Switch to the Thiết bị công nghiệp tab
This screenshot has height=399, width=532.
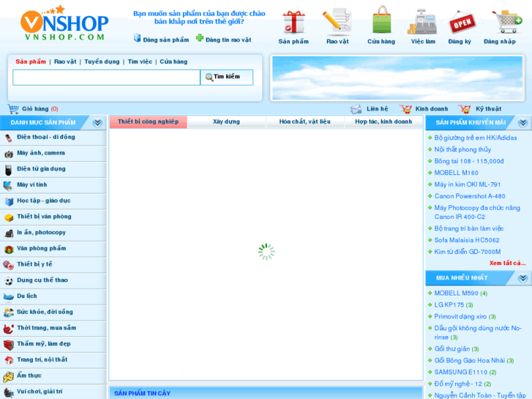pyautogui.click(x=149, y=122)
